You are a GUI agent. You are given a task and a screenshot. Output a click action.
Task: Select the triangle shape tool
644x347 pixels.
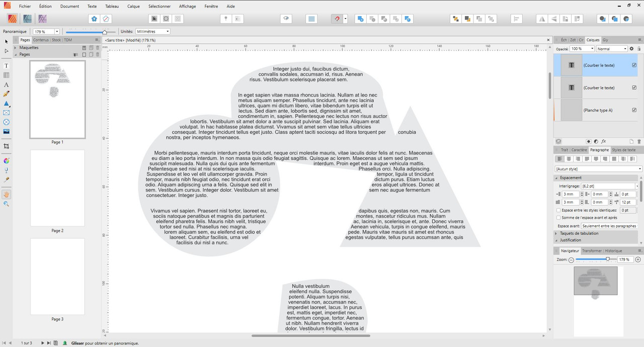pyautogui.click(x=7, y=103)
